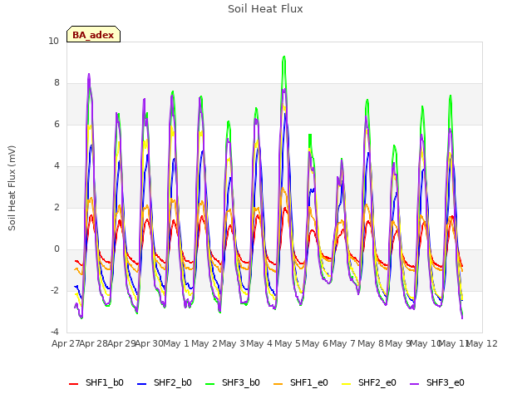Click the y-axis value 10
The height and width of the screenshot is (399, 532).
(53, 42)
